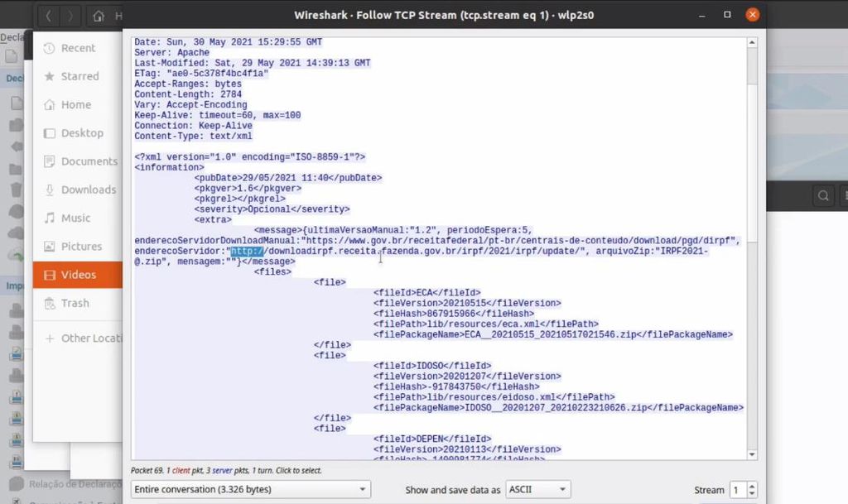Click the home icon in the path bar

(99, 17)
